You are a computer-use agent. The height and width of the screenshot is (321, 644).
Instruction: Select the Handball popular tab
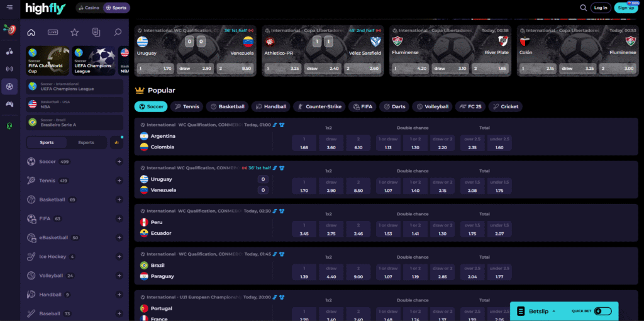pos(270,106)
